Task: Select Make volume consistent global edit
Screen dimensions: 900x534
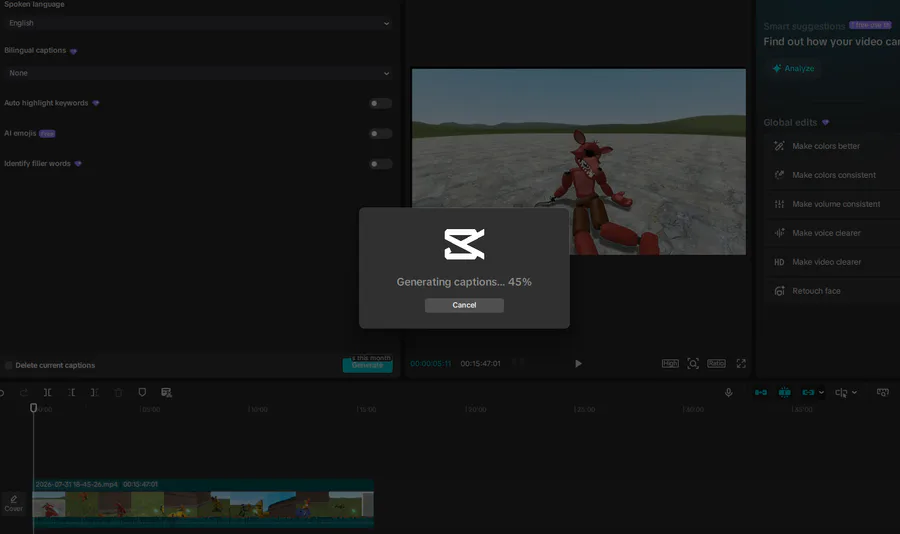Action: click(x=832, y=204)
